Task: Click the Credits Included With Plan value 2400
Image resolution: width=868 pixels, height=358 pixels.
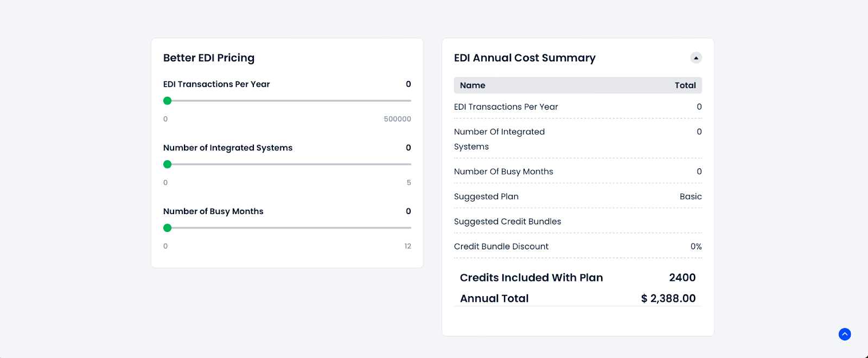Action: [x=681, y=278]
